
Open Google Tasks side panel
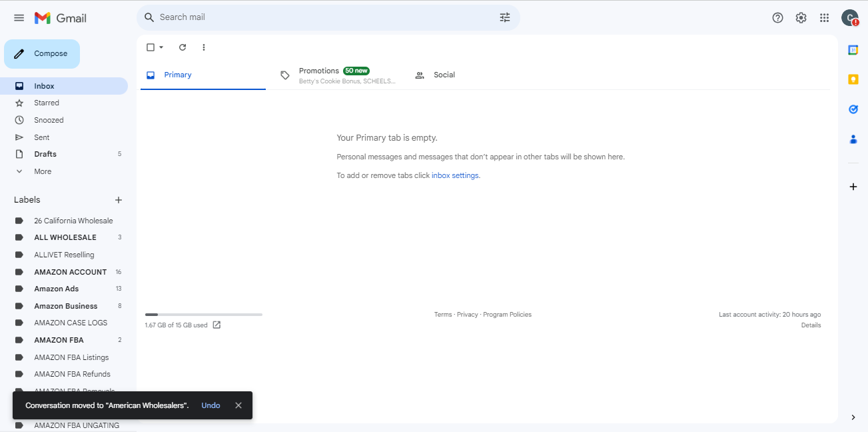(853, 109)
